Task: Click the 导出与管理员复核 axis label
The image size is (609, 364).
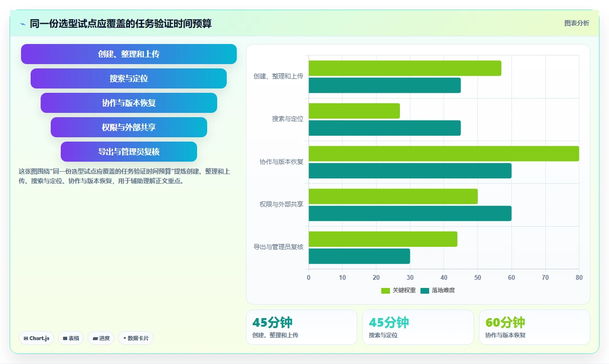Action: [x=278, y=247]
